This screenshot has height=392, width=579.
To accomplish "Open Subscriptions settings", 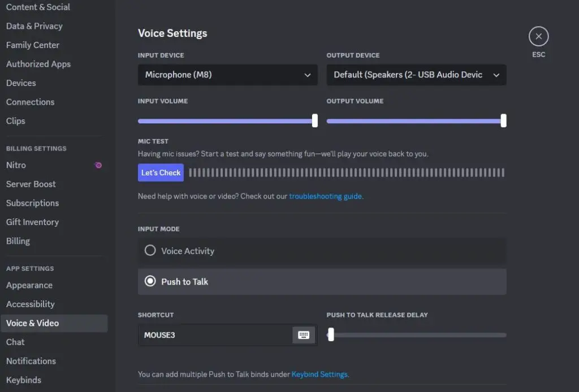I will coord(32,203).
